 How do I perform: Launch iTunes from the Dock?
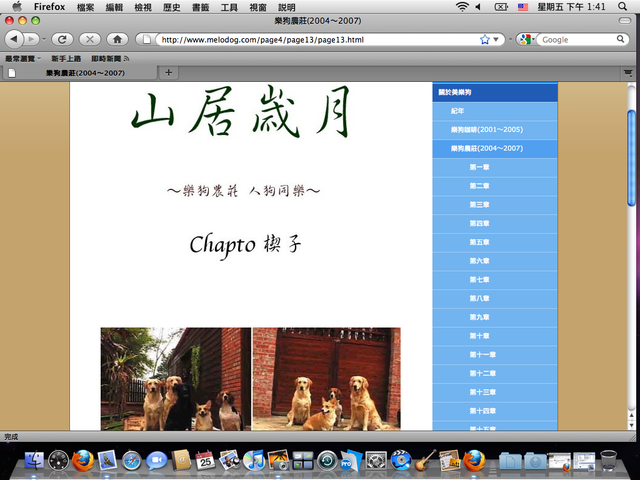(255, 460)
